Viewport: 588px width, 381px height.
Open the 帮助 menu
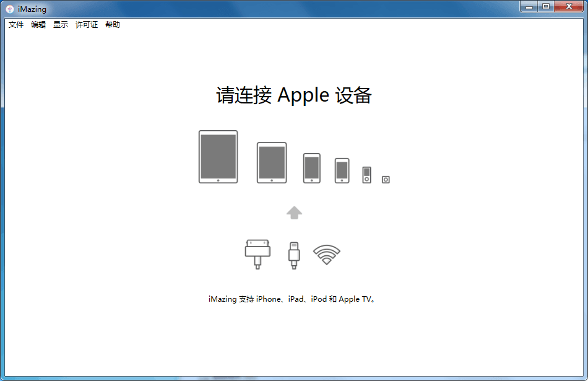pyautogui.click(x=112, y=25)
